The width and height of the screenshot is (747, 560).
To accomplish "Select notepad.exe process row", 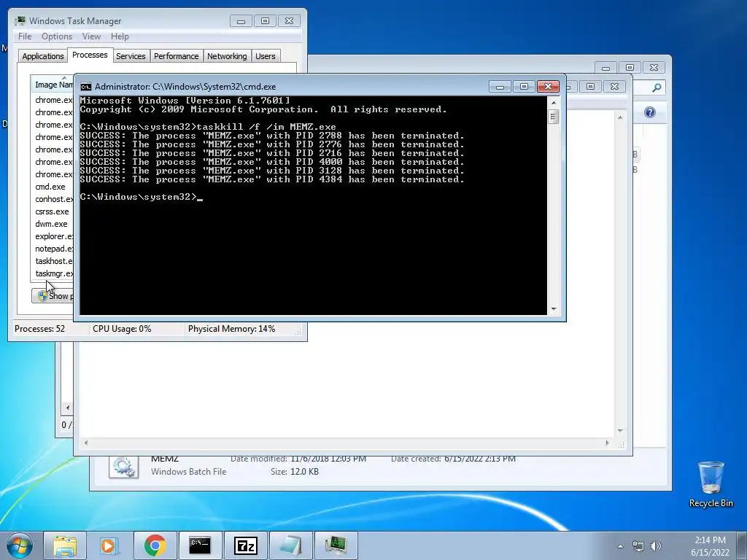I will pos(53,249).
